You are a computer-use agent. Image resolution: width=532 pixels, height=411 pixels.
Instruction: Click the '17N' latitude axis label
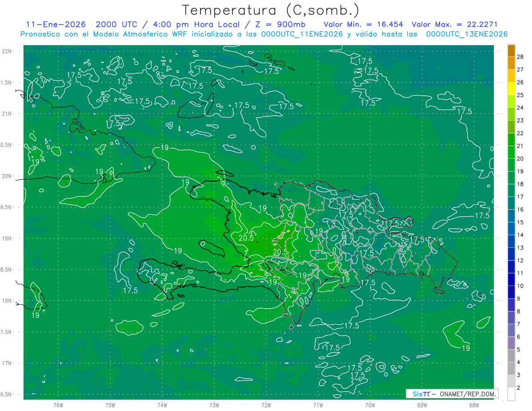click(8, 363)
